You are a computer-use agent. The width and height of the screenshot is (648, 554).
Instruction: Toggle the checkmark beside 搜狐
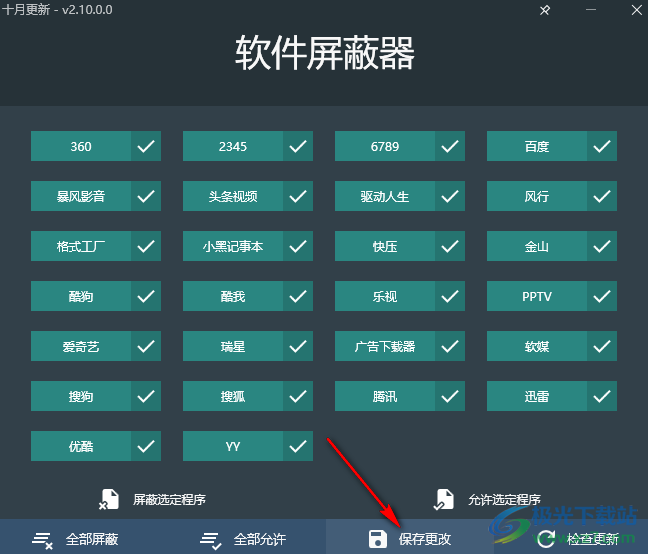coord(298,396)
